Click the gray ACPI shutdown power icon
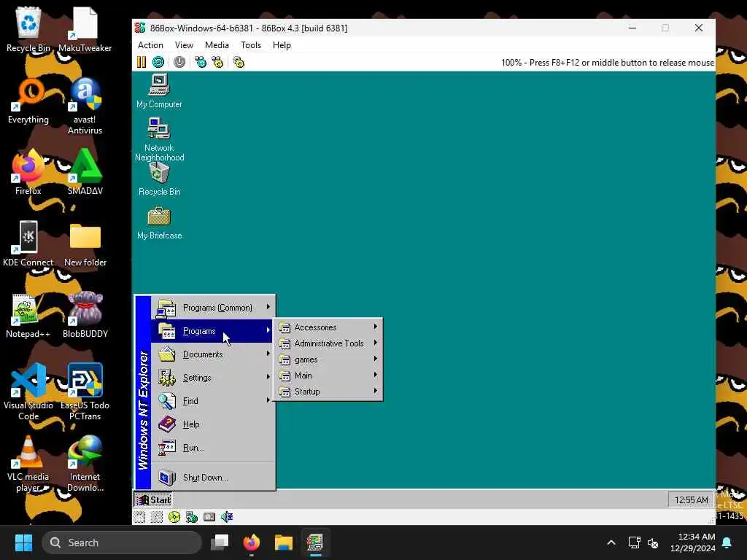747x560 pixels. tap(179, 62)
